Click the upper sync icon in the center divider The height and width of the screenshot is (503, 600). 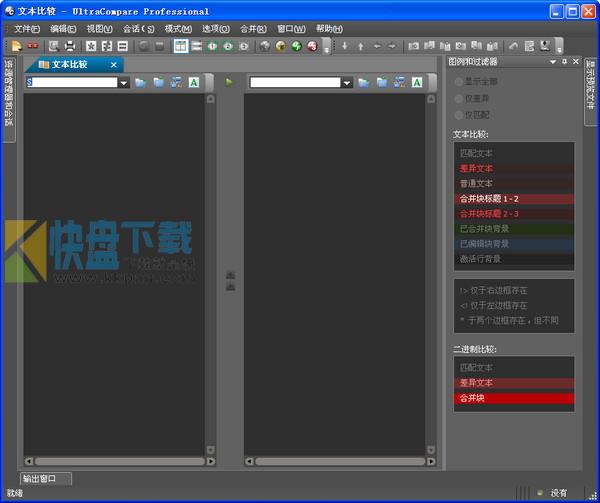(230, 275)
